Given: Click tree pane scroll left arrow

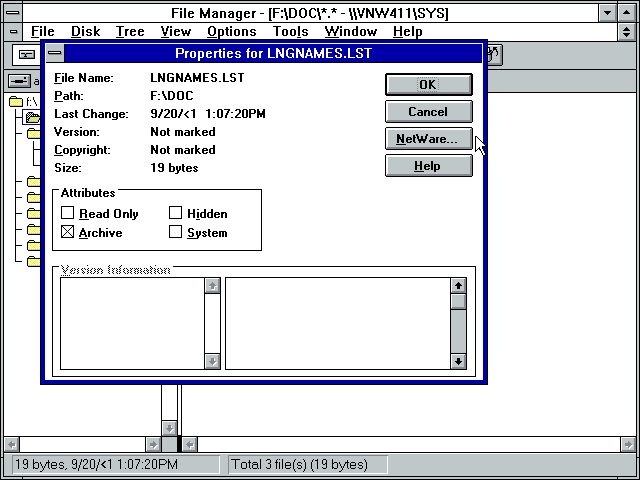Looking at the screenshot, I should tap(11, 444).
